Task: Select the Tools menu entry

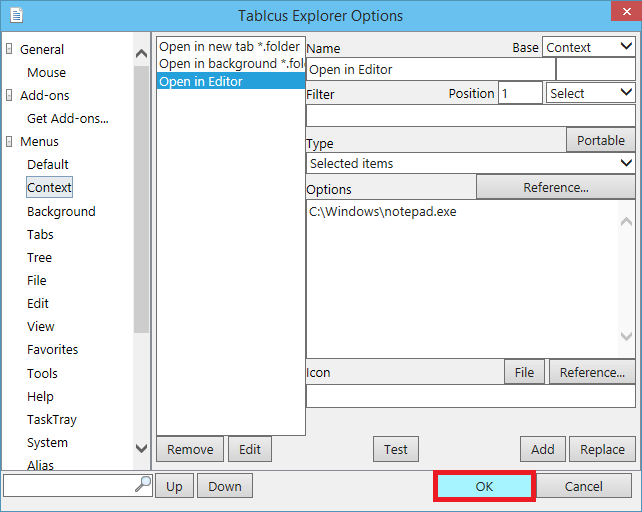Action: 42,373
